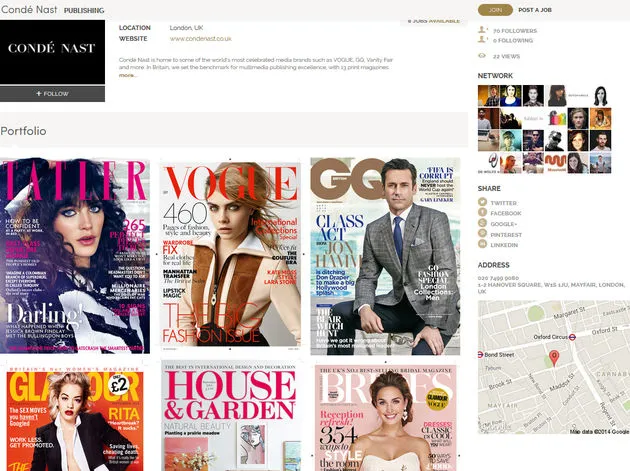Click the PUBLISHING label in the header
This screenshot has width=630, height=471.
coord(84,10)
